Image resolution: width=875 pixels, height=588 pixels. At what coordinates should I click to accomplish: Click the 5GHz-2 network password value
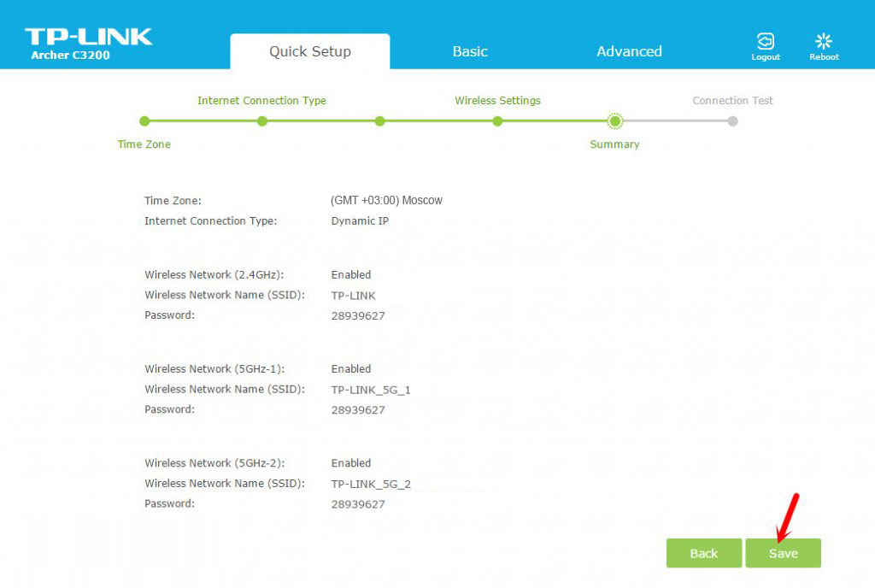click(358, 504)
